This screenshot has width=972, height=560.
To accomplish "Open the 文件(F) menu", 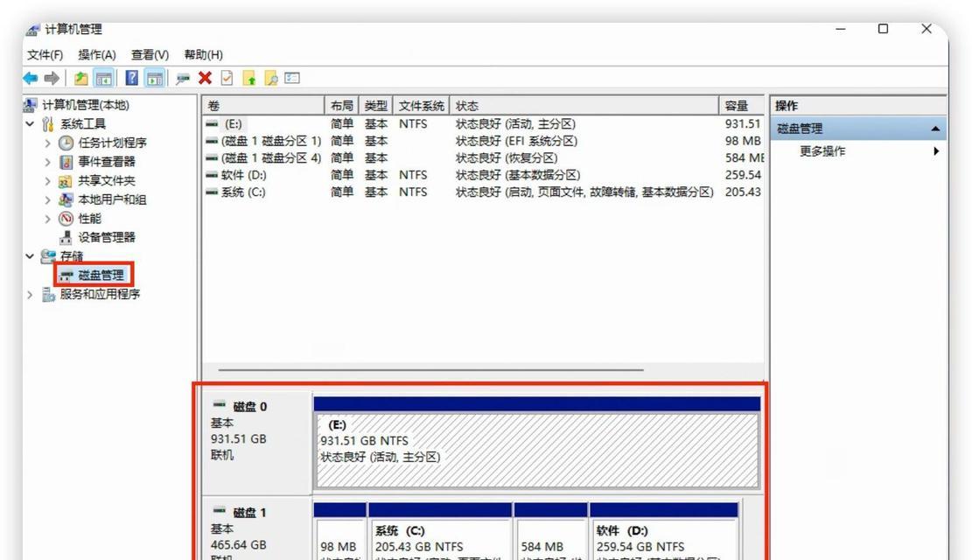I will [45, 54].
